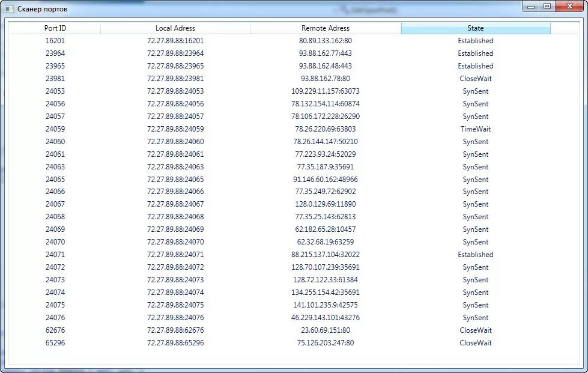
Task: Click remote address 23.60.69.151:80
Action: 326,330
